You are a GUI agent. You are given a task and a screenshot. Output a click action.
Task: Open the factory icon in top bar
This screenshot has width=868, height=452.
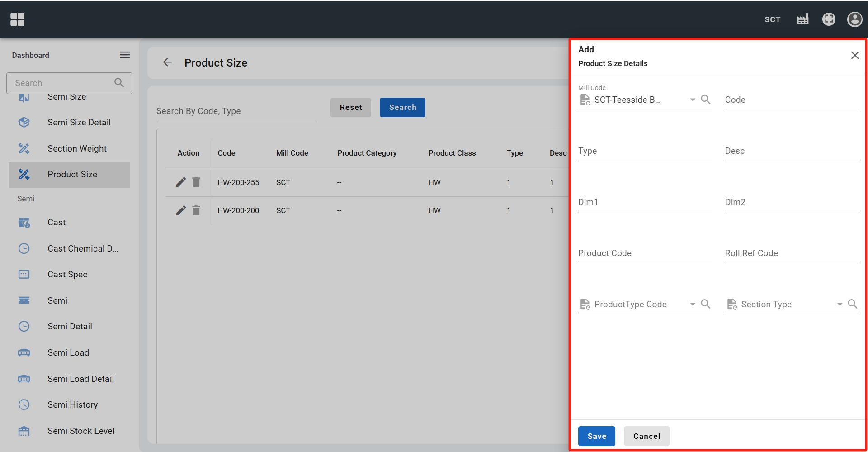pyautogui.click(x=802, y=19)
